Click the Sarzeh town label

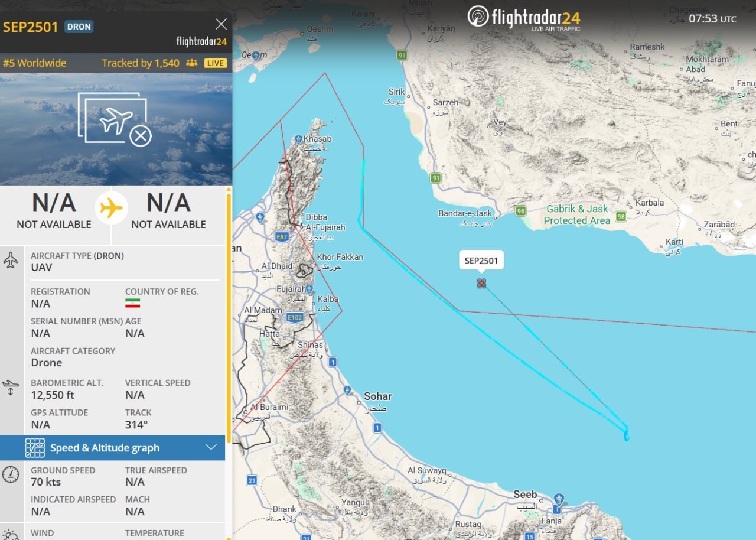(x=445, y=102)
